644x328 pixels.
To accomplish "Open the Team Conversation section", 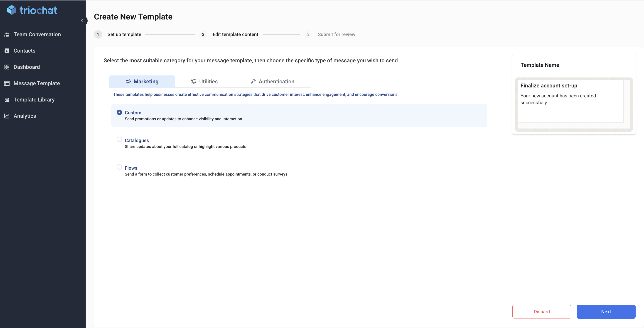I will pyautogui.click(x=37, y=34).
